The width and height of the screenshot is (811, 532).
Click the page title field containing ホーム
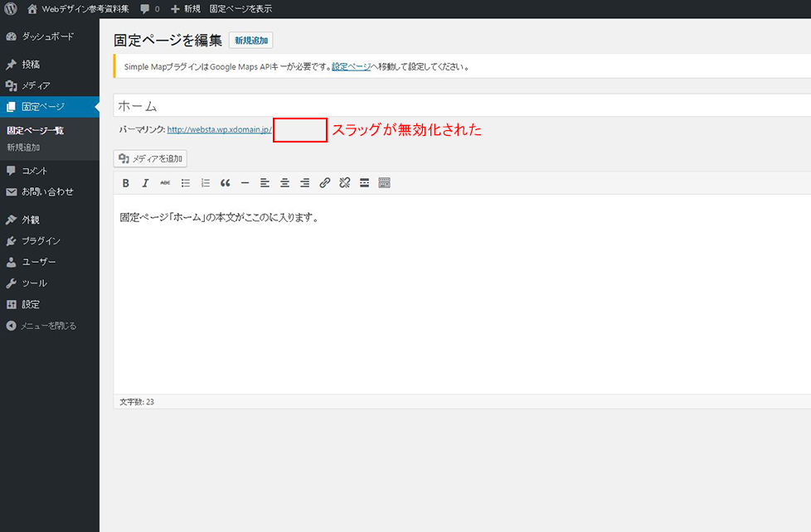[x=456, y=106]
